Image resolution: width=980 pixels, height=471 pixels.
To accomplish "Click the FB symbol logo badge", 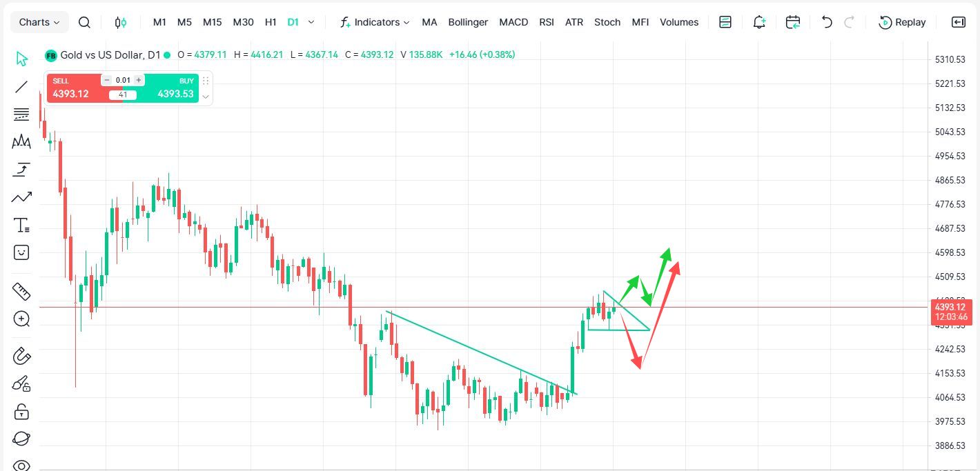I will coord(51,55).
